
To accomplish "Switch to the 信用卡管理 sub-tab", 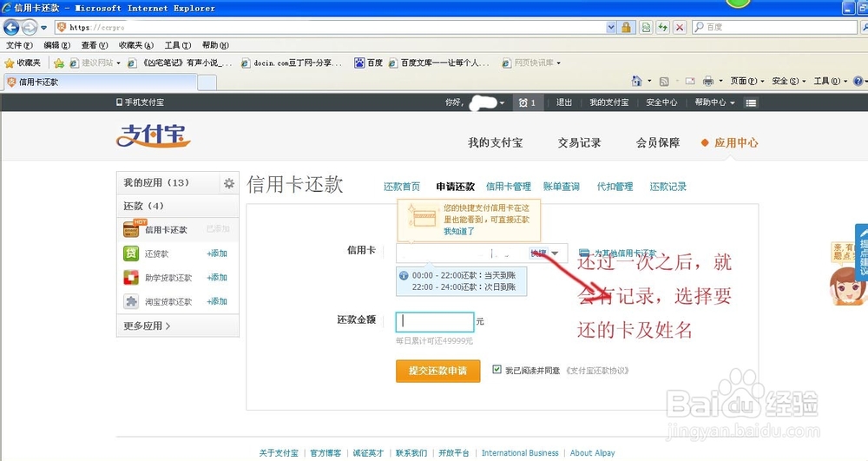I will tap(508, 187).
